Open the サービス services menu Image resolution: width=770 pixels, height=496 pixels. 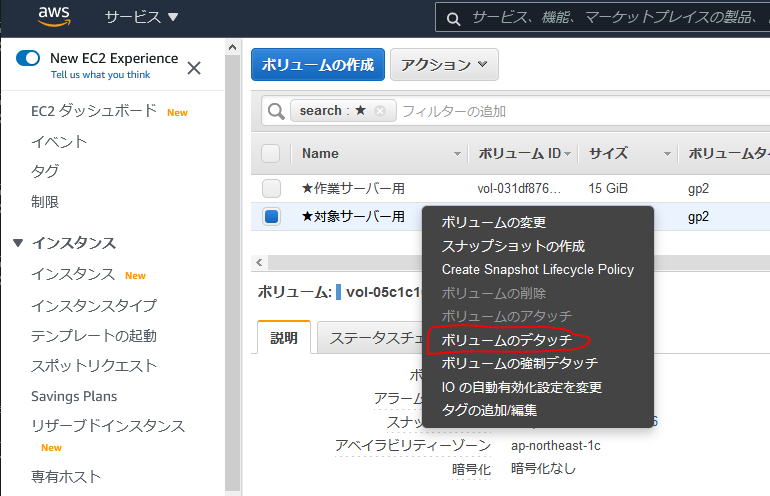point(141,17)
